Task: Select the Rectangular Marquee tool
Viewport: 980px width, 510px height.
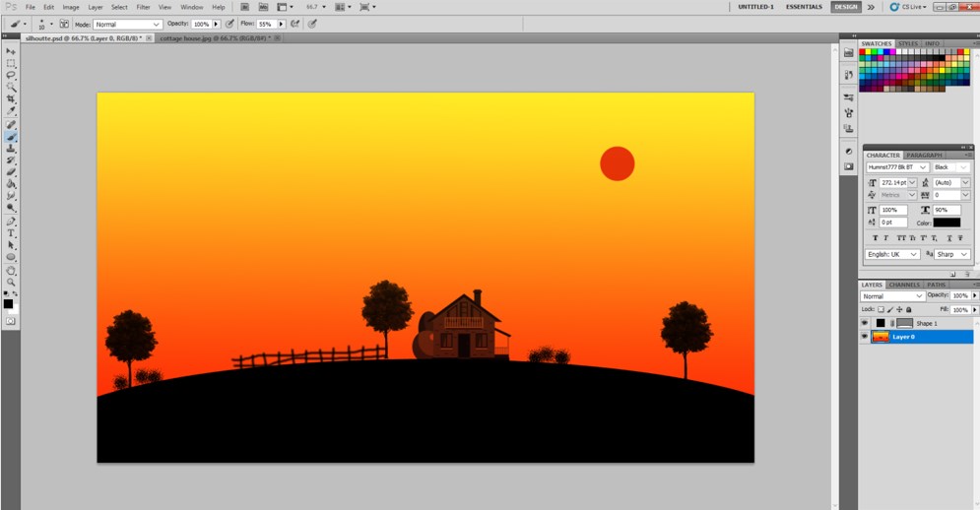Action: pos(11,63)
